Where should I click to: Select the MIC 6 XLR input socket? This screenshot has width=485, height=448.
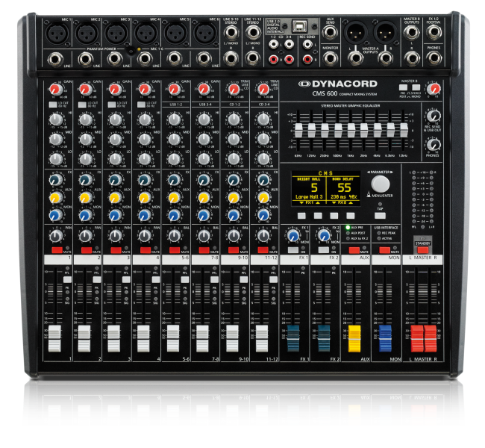pyautogui.click(x=204, y=33)
